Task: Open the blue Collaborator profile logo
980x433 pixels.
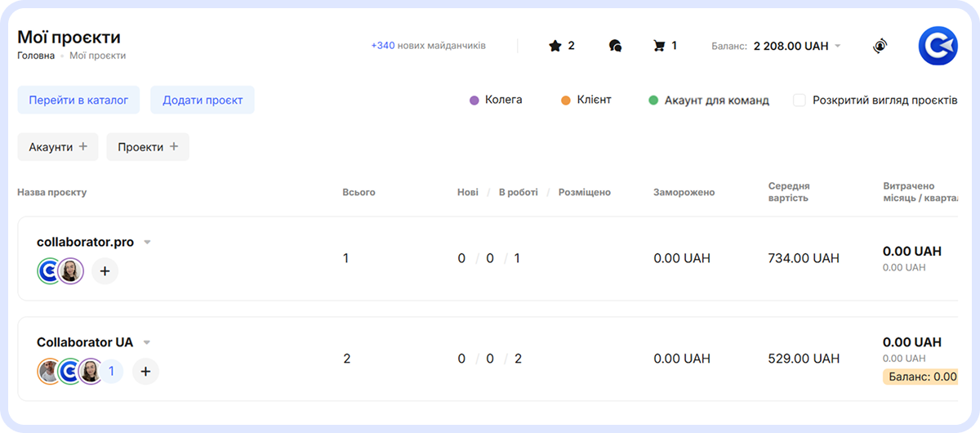Action: pyautogui.click(x=938, y=46)
